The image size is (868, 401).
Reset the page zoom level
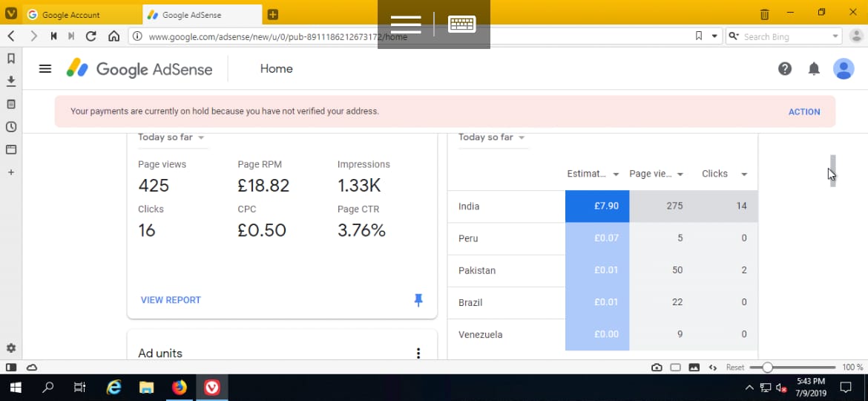(735, 368)
